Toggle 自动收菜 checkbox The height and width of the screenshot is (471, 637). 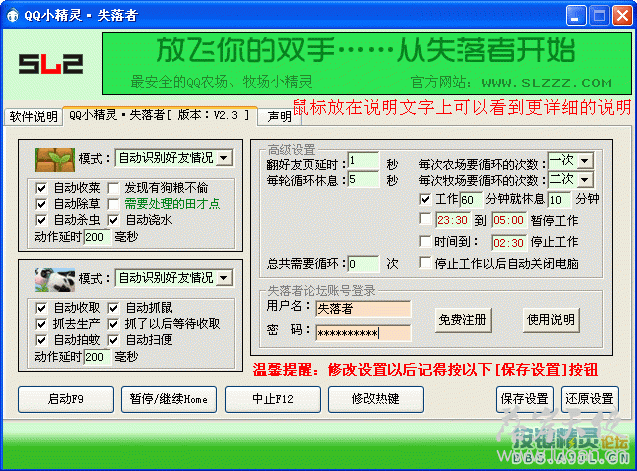point(41,188)
